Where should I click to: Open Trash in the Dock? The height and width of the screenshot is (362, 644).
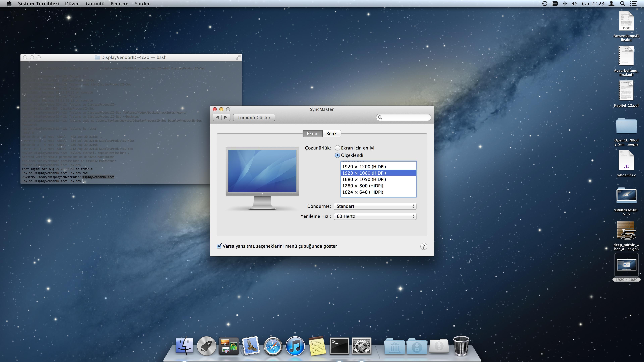(x=461, y=346)
